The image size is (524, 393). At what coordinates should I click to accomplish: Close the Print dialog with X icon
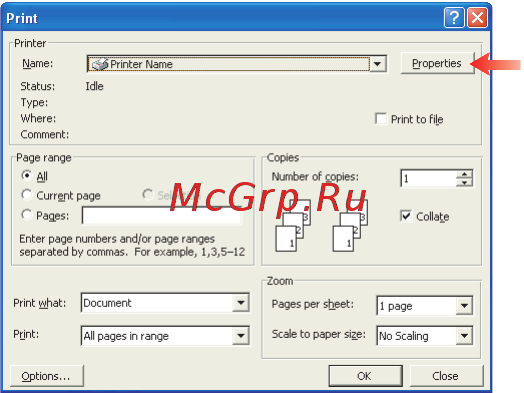click(477, 18)
